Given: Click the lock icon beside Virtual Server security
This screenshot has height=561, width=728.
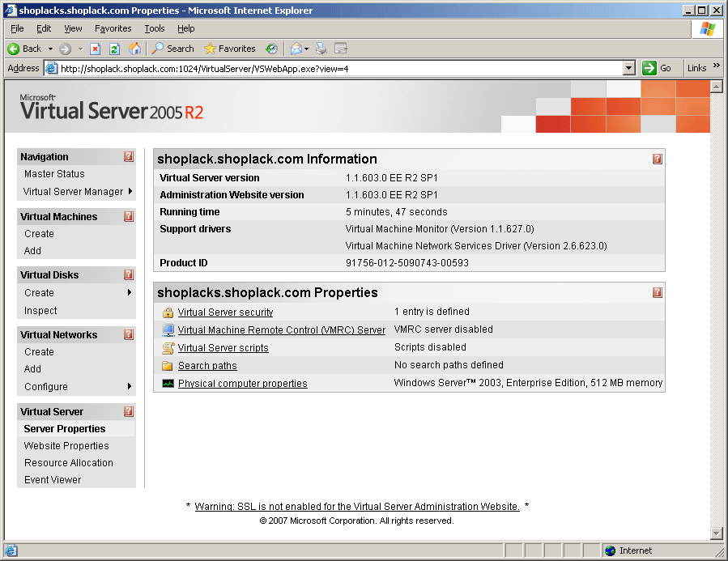Looking at the screenshot, I should pyautogui.click(x=168, y=312).
